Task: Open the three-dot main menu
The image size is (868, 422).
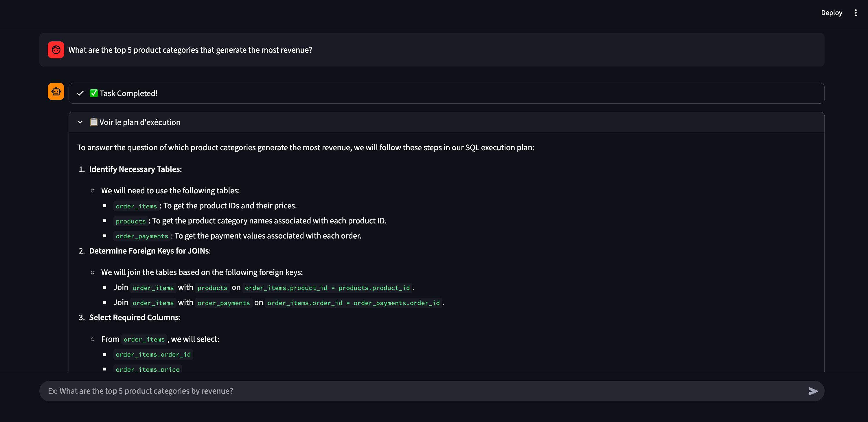Action: pyautogui.click(x=856, y=13)
